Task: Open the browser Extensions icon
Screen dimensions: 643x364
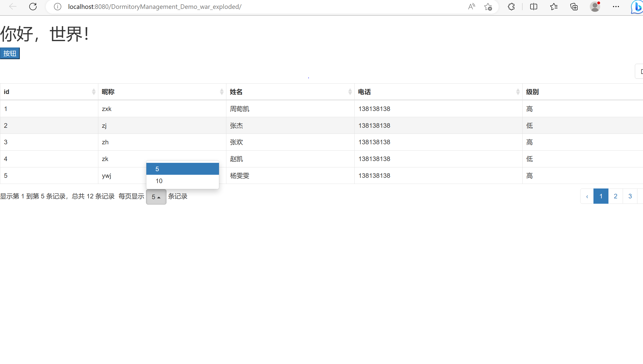Action: 511,7
